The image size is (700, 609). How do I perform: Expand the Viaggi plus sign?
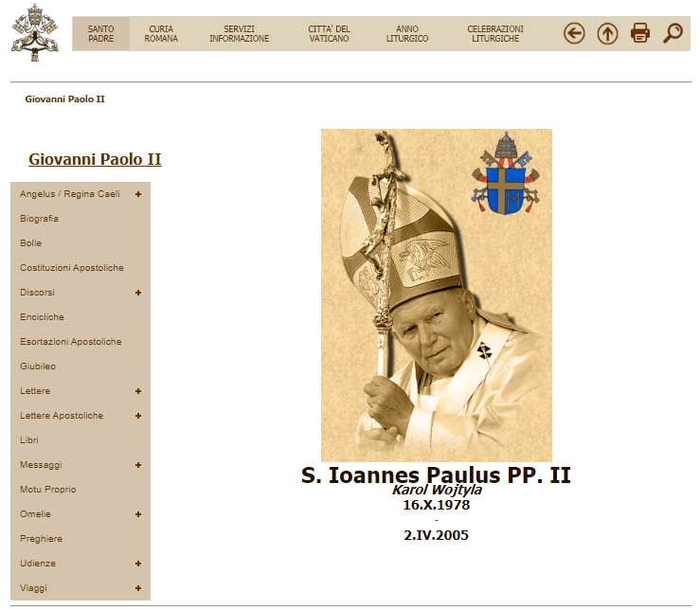tap(138, 588)
